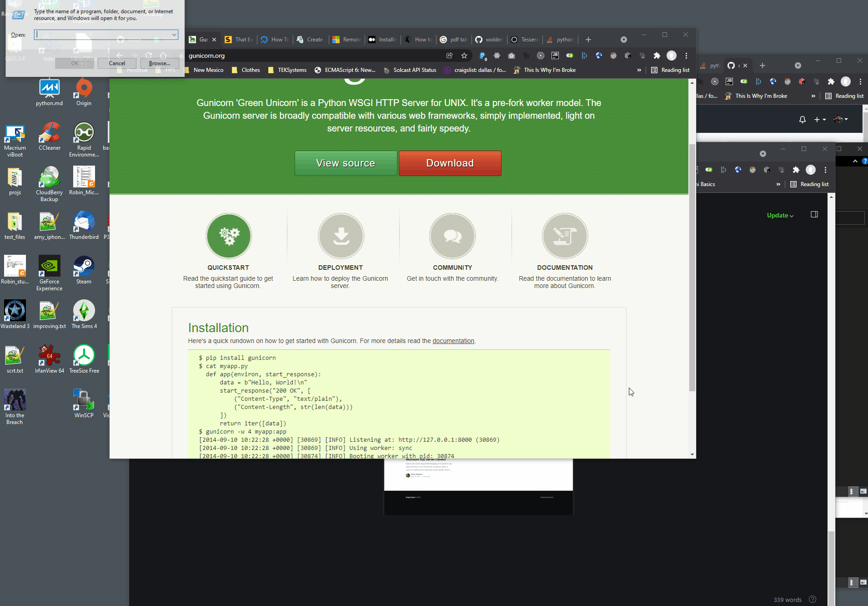Viewport: 868px width, 606px height.
Task: Open the JetBrains Toolbox extension icon
Action: [x=555, y=56]
